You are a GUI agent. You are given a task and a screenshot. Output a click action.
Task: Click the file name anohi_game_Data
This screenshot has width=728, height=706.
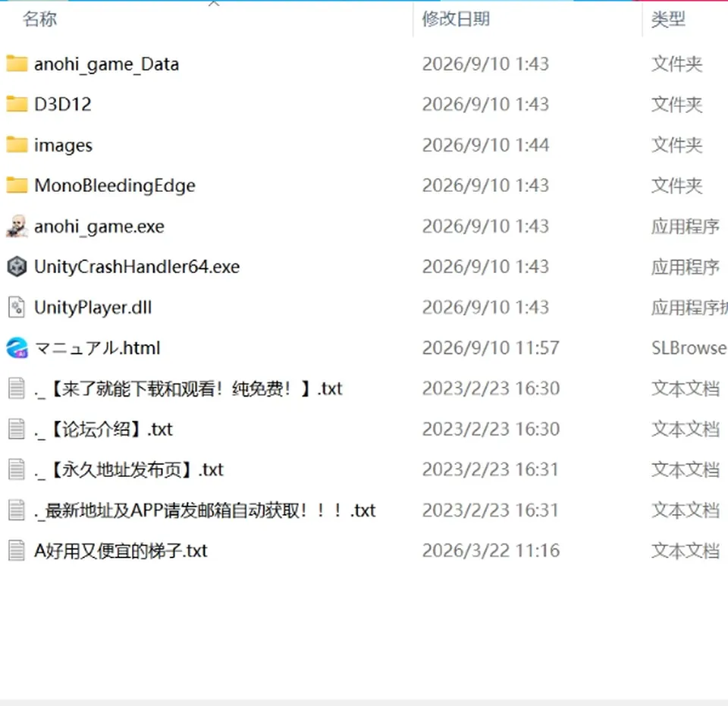tap(107, 64)
